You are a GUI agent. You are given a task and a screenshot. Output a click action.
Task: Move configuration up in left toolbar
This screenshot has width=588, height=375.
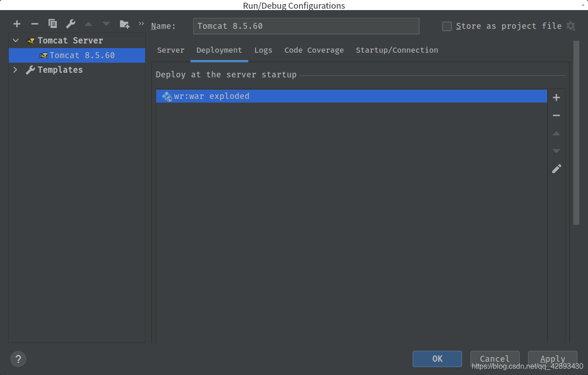click(88, 24)
